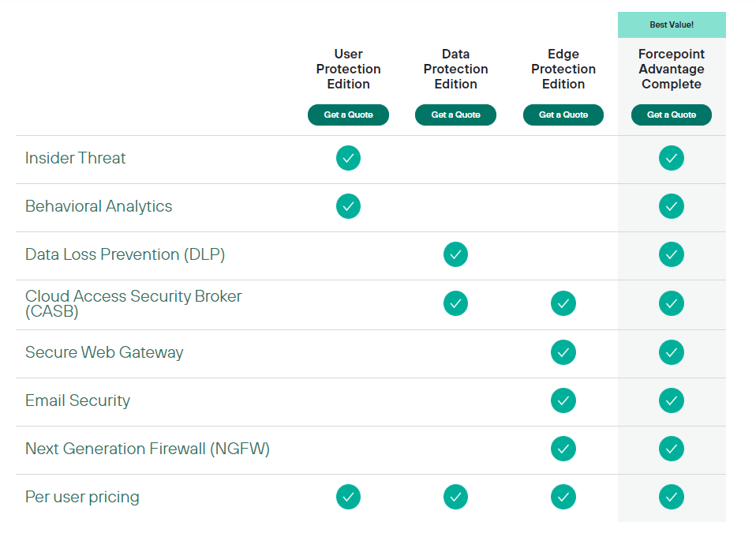Get a Quote for User Protection Edition

pos(348,115)
